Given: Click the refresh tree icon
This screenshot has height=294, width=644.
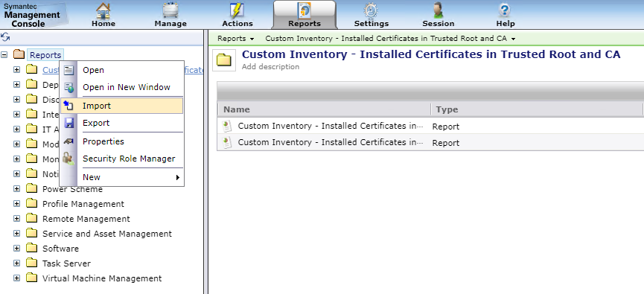Looking at the screenshot, I should pos(5,37).
